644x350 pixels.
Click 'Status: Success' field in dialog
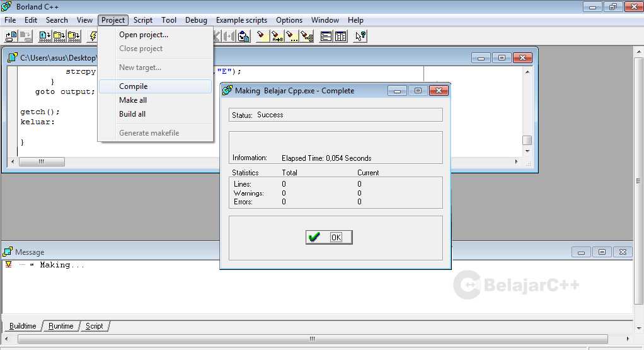(336, 115)
